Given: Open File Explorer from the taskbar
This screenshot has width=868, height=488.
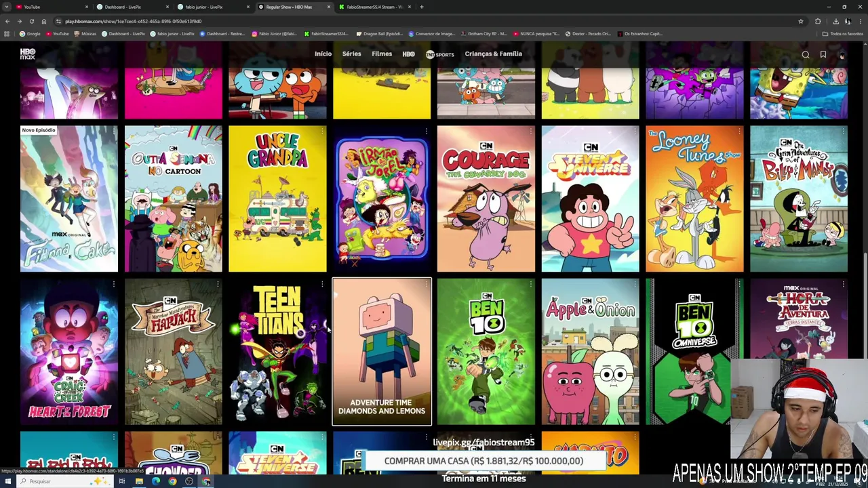Looking at the screenshot, I should pyautogui.click(x=139, y=481).
